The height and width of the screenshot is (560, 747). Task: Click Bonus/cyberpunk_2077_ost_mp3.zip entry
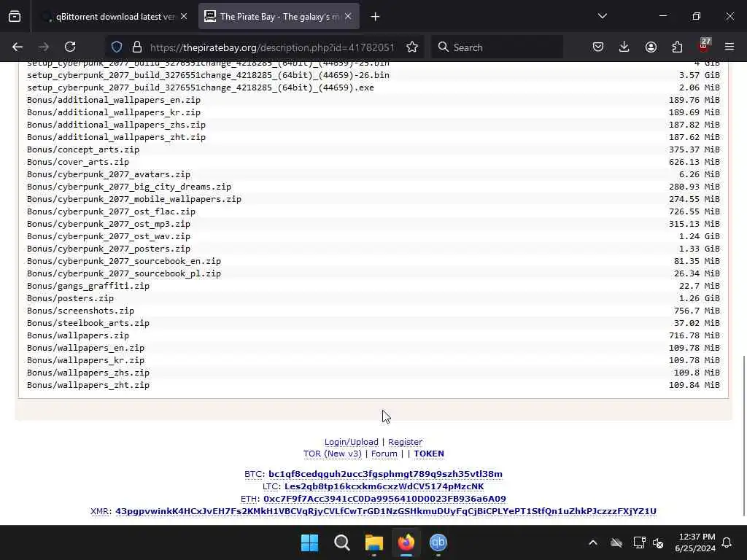pos(109,224)
